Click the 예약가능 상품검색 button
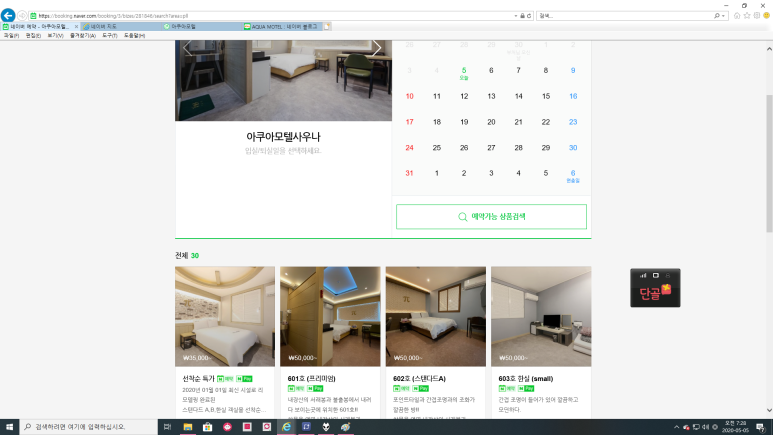This screenshot has width=773, height=435. click(491, 217)
